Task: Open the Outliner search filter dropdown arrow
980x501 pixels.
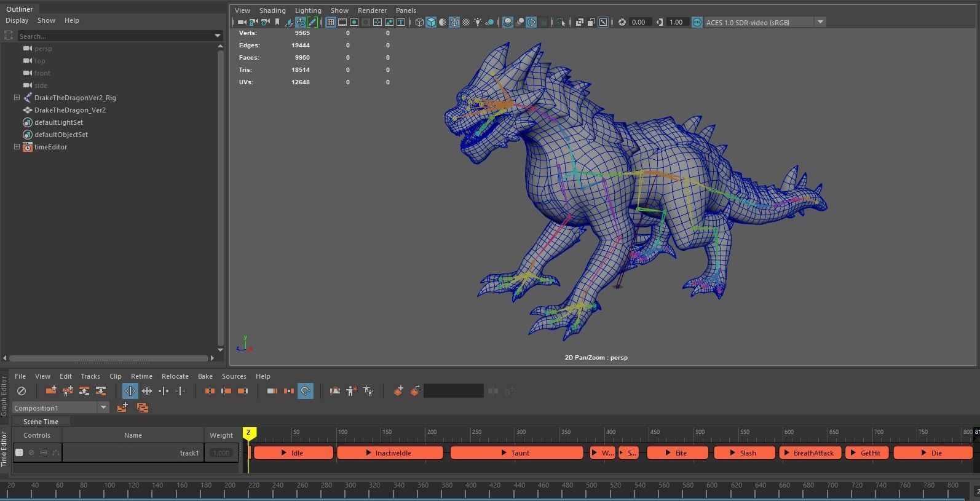Action: tap(217, 36)
